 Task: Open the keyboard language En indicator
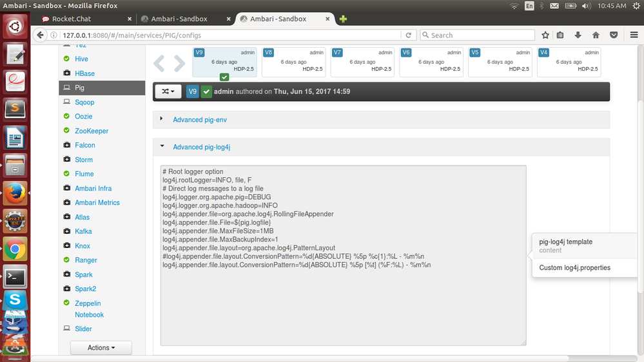[x=529, y=6]
